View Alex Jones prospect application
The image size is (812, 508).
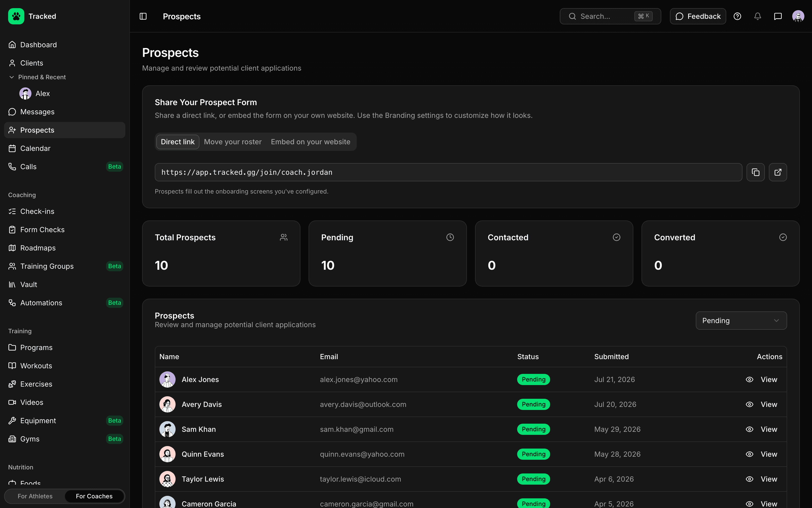coord(762,380)
